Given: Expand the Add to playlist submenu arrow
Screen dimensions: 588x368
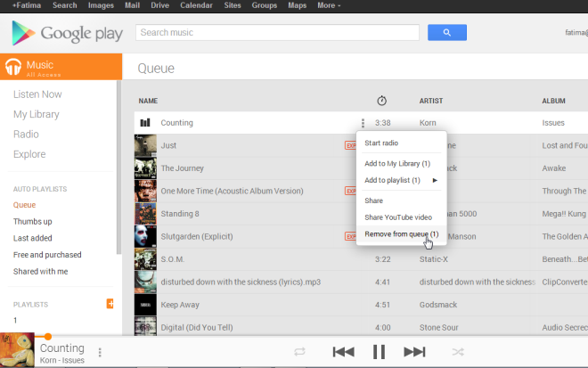Looking at the screenshot, I should coord(435,181).
